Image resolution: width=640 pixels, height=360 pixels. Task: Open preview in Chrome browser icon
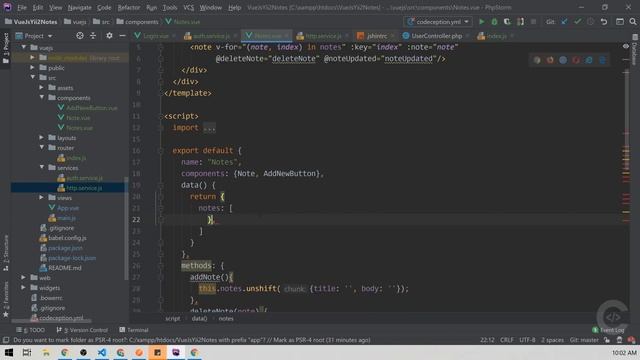coord(537,60)
